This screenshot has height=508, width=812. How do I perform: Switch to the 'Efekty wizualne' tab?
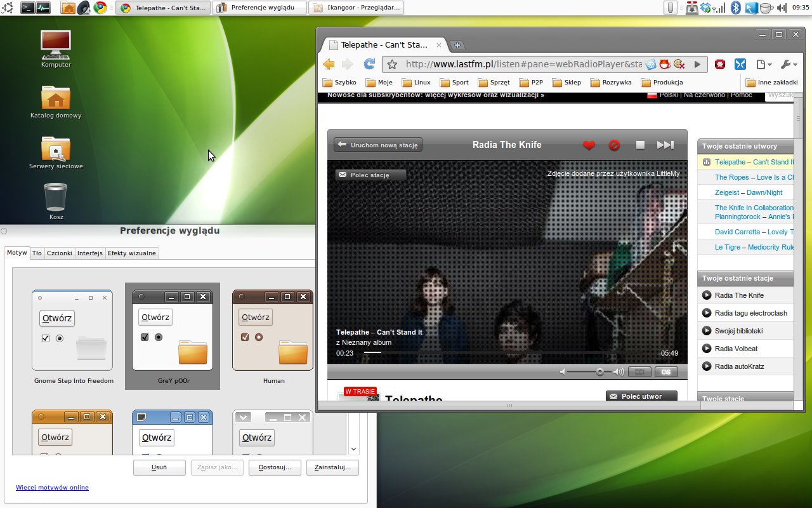pyautogui.click(x=132, y=253)
